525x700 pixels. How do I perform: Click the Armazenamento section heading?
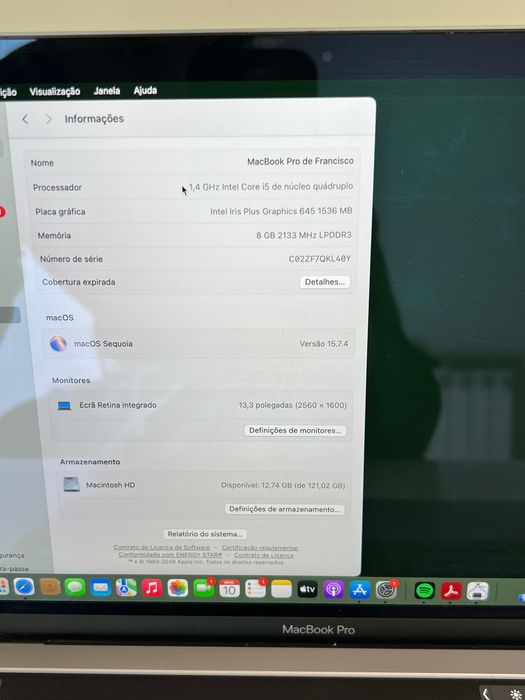[90, 462]
